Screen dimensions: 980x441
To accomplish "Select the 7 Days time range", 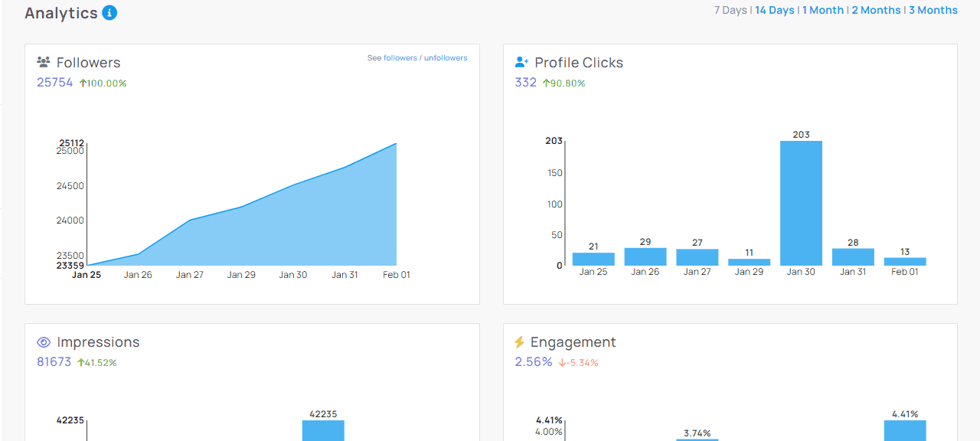I will coord(730,10).
